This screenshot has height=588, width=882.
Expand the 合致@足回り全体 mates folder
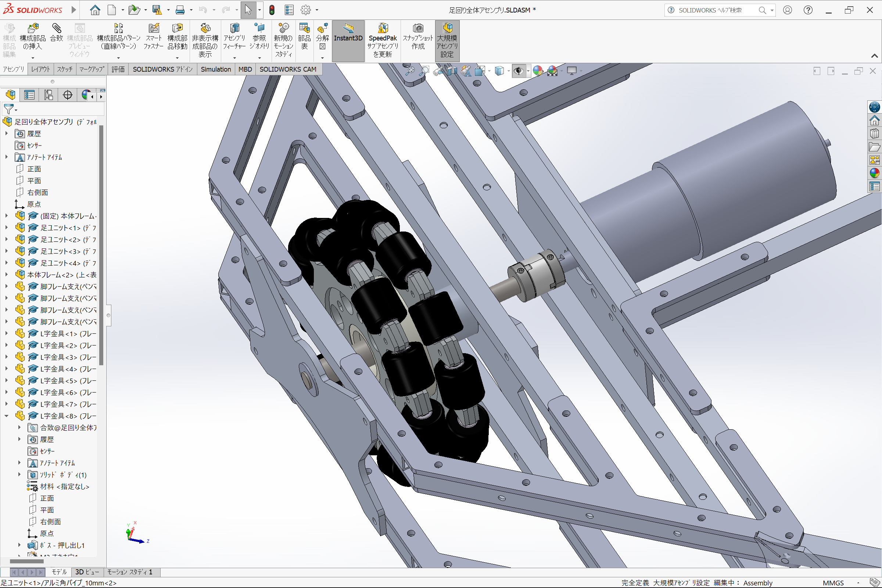pyautogui.click(x=19, y=427)
